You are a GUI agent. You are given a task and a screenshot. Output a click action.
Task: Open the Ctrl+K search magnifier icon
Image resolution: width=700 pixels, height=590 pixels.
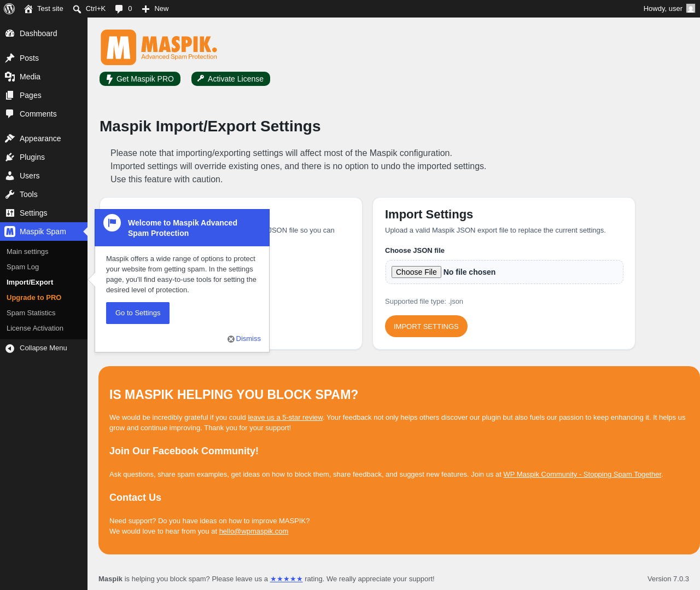tap(77, 9)
